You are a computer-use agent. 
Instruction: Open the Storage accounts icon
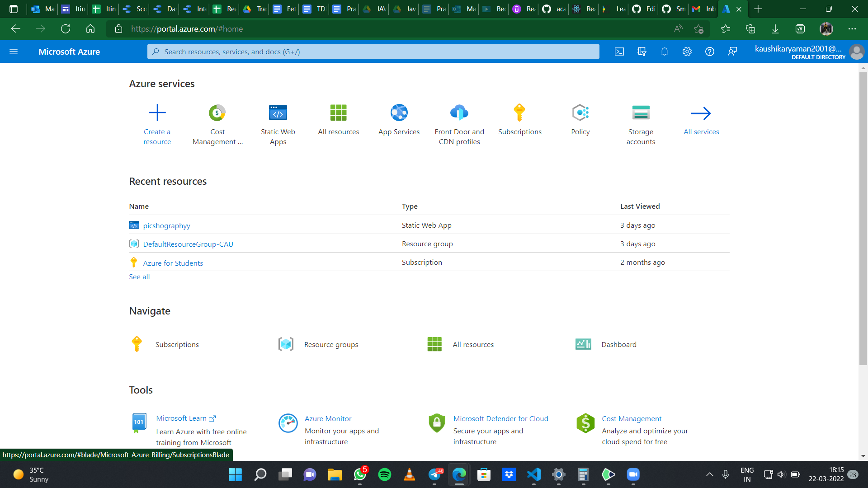point(641,113)
